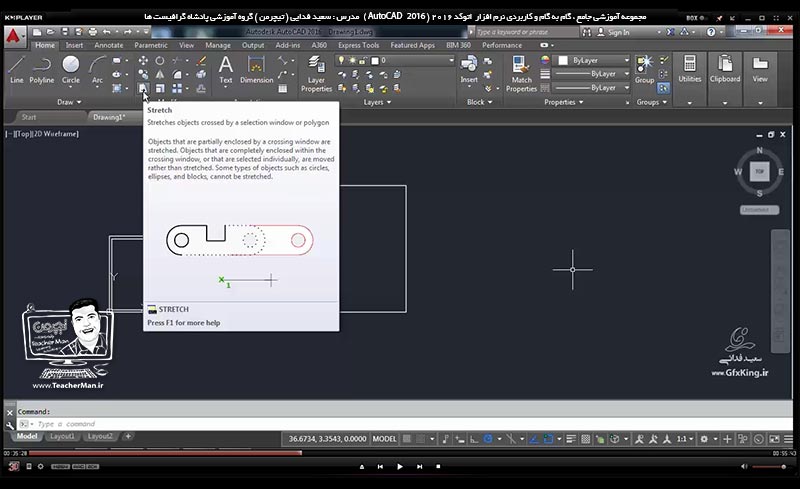Viewport: 800px width, 489px height.
Task: Select the Circle tool
Action: (x=70, y=70)
